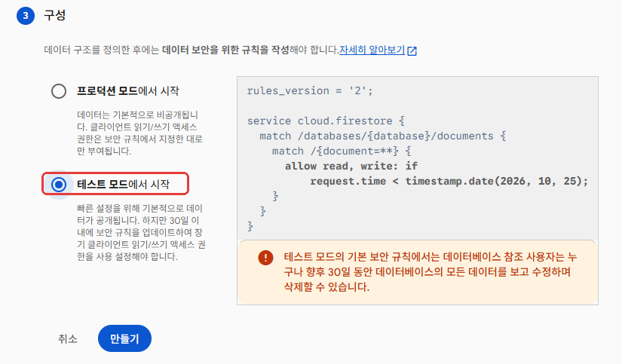The width and height of the screenshot is (622, 364).
Task: Click the 테스트 모드에서 시작 label text
Action: click(124, 185)
